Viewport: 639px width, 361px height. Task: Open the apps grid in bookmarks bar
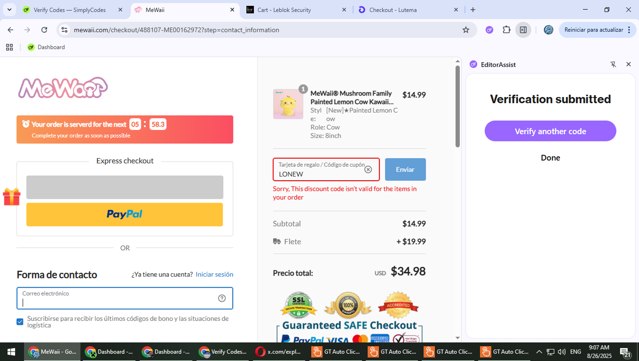(9, 47)
